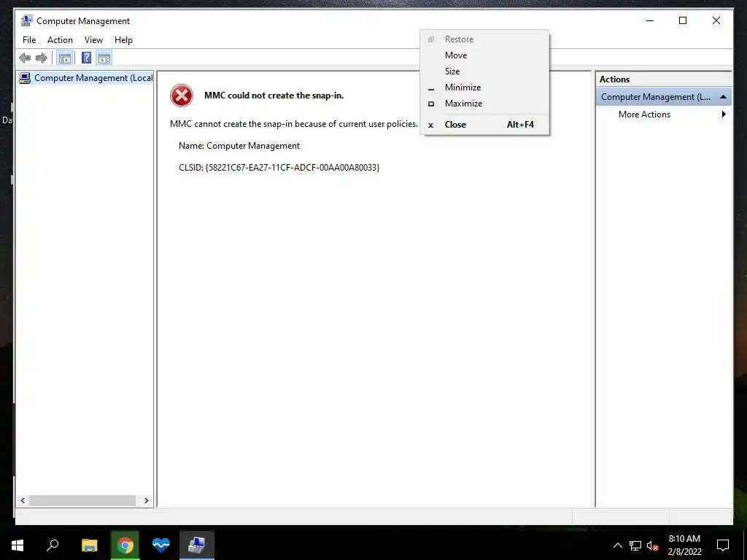Open taskbar search magnifier

coord(53,545)
